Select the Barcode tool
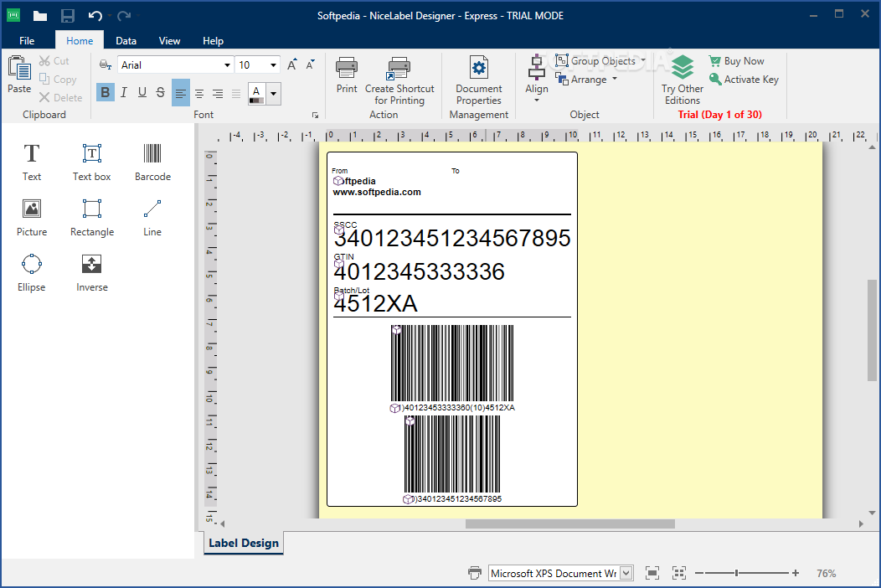Image resolution: width=881 pixels, height=588 pixels. pos(152,162)
